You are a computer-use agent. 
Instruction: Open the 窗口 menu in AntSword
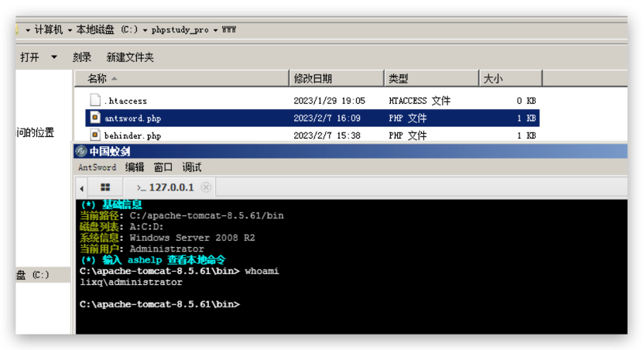[x=163, y=167]
